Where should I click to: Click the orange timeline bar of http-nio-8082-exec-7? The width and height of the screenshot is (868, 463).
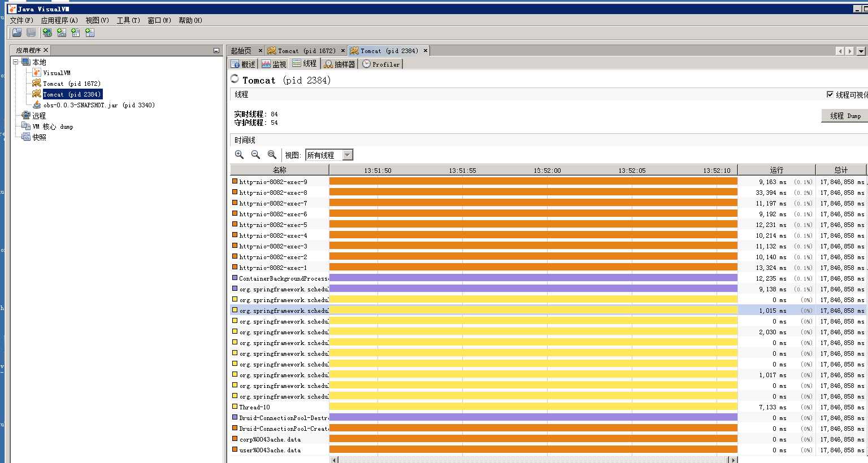click(x=533, y=203)
